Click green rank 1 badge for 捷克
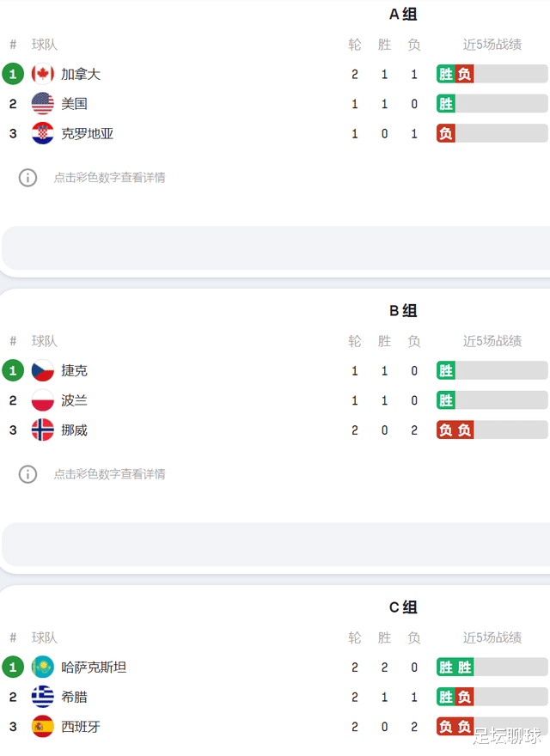This screenshot has height=756, width=550. (x=13, y=370)
